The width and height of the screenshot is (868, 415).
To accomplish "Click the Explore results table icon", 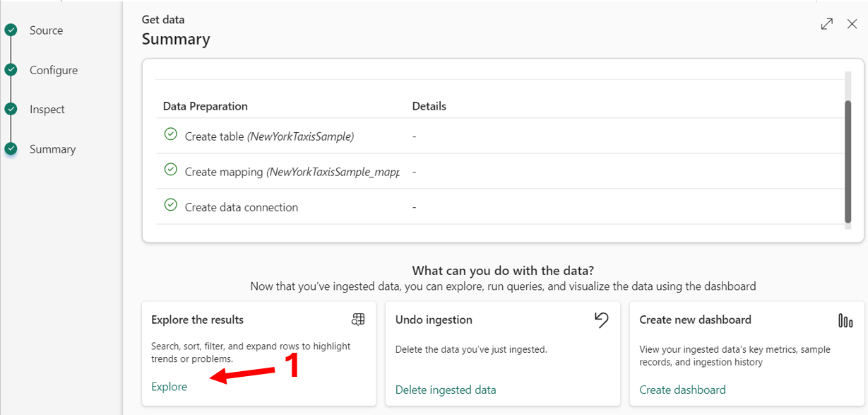I will [358, 320].
